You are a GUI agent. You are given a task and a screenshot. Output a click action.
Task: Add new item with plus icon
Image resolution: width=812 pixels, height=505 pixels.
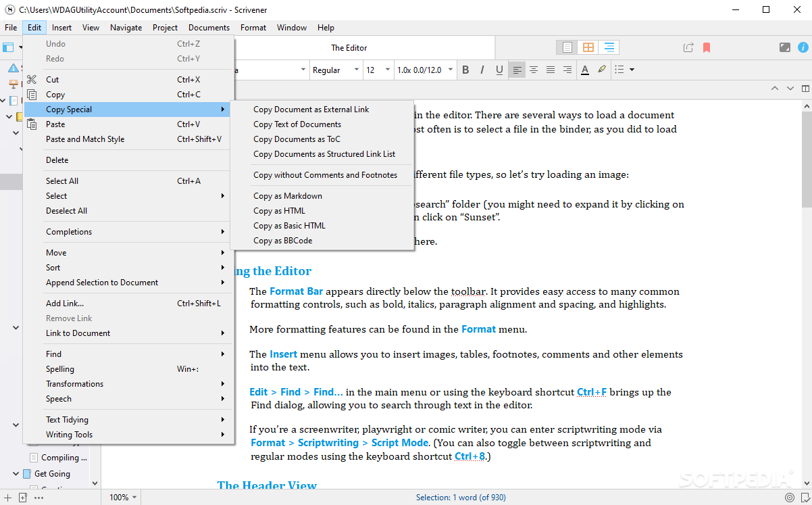click(7, 498)
